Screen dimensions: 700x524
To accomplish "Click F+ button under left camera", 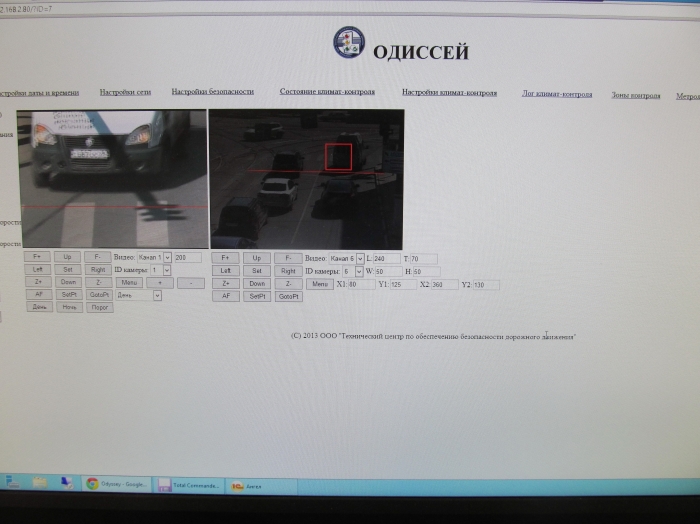I will click(37, 257).
